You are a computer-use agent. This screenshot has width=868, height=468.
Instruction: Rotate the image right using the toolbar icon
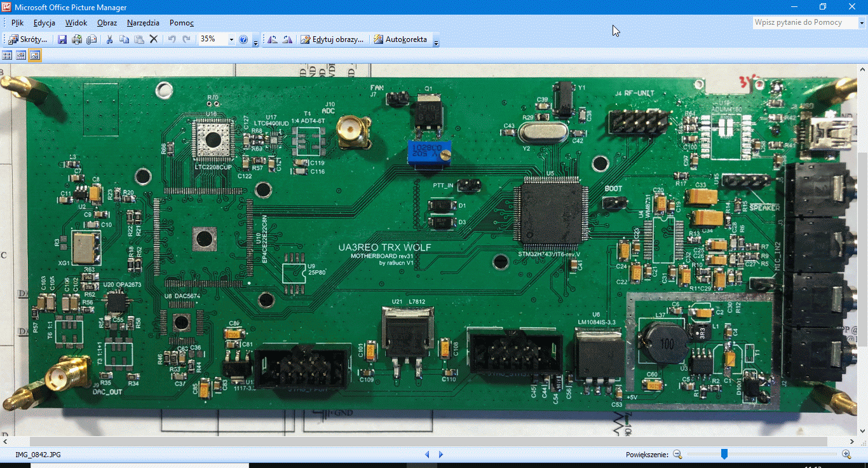coord(287,39)
